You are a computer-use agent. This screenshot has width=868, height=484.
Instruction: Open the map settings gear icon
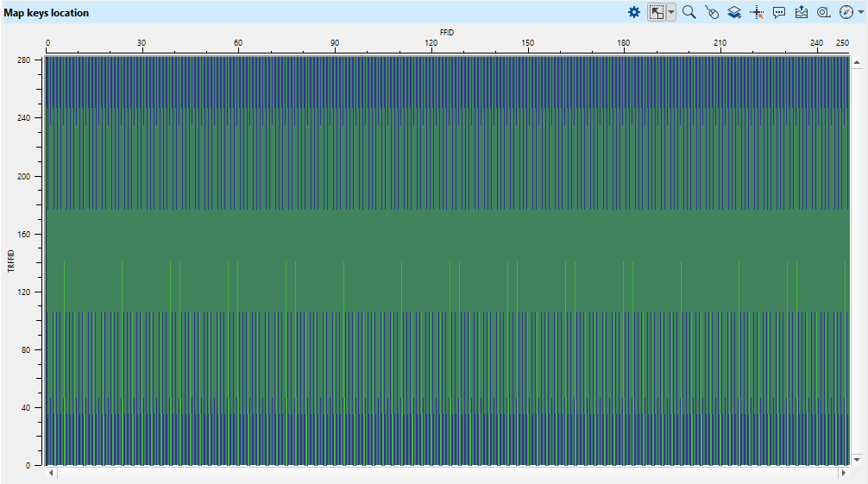(x=634, y=12)
